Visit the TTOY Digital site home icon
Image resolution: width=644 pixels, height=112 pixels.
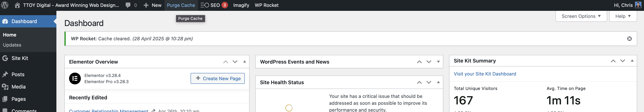point(17,5)
